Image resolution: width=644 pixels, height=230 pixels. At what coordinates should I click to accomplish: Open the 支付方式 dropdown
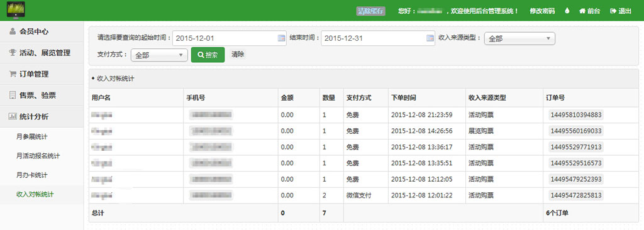pyautogui.click(x=159, y=55)
